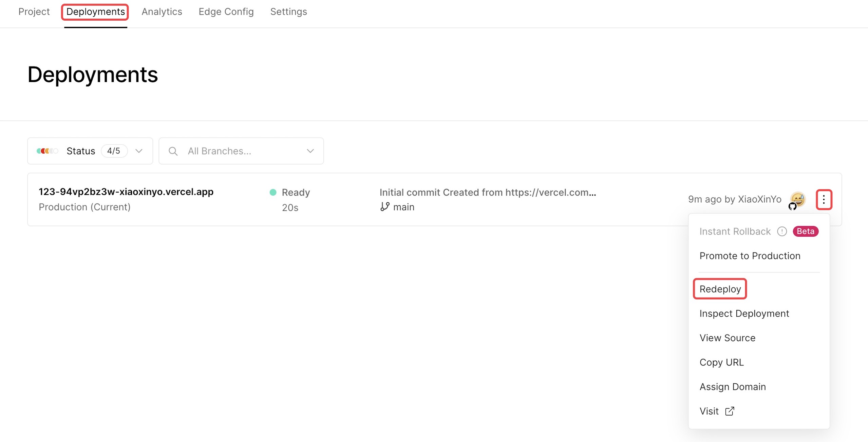This screenshot has height=442, width=868.
Task: Click the Ready status text
Action: [x=296, y=192]
